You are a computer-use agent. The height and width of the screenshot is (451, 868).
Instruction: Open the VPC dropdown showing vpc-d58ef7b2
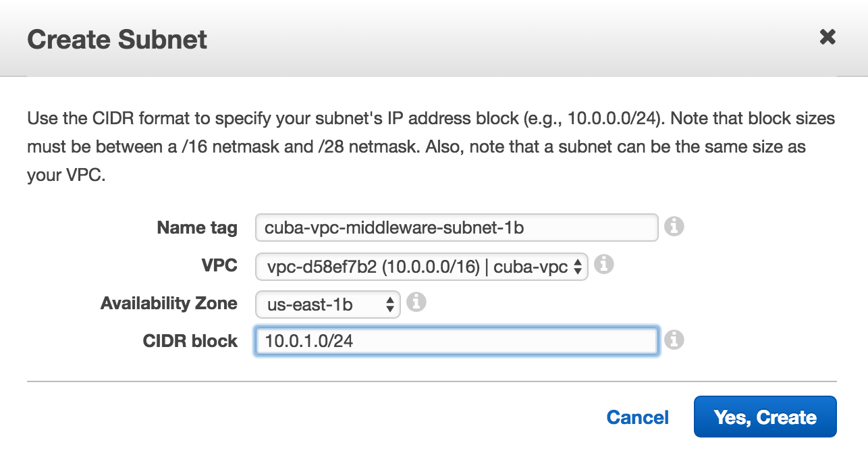point(422,267)
